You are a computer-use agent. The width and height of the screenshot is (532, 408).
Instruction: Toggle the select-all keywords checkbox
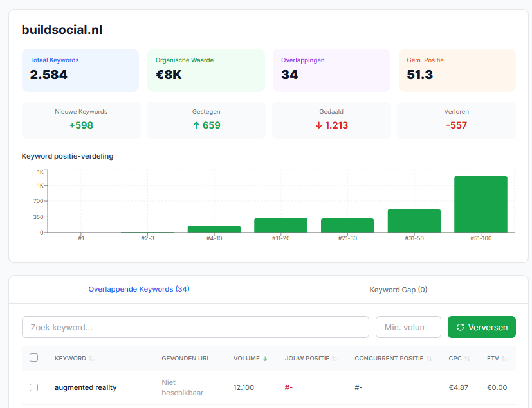[x=33, y=358]
